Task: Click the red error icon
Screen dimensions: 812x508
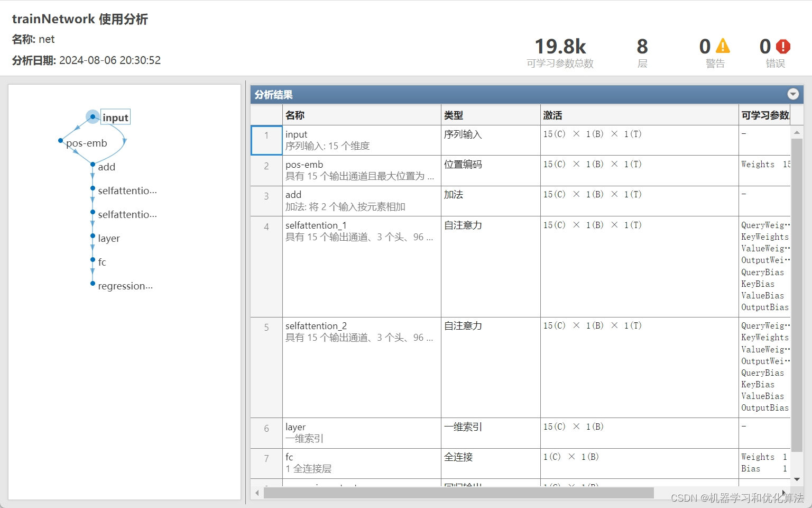Action: (783, 47)
